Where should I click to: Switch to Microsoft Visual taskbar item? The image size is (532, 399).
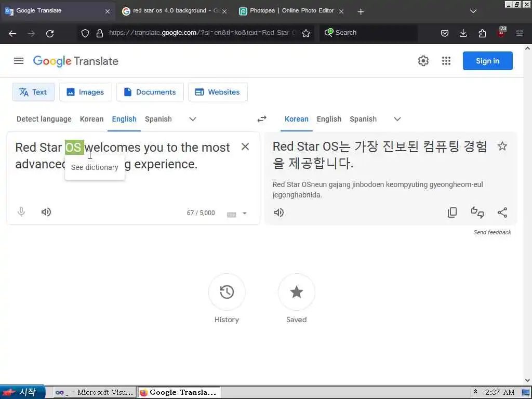click(95, 393)
